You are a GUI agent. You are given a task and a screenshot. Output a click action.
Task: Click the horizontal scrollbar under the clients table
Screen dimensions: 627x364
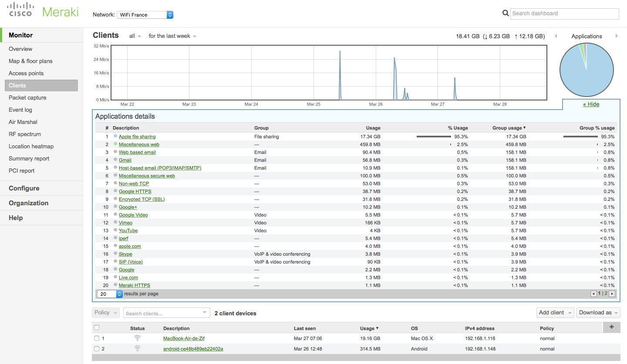click(356, 358)
